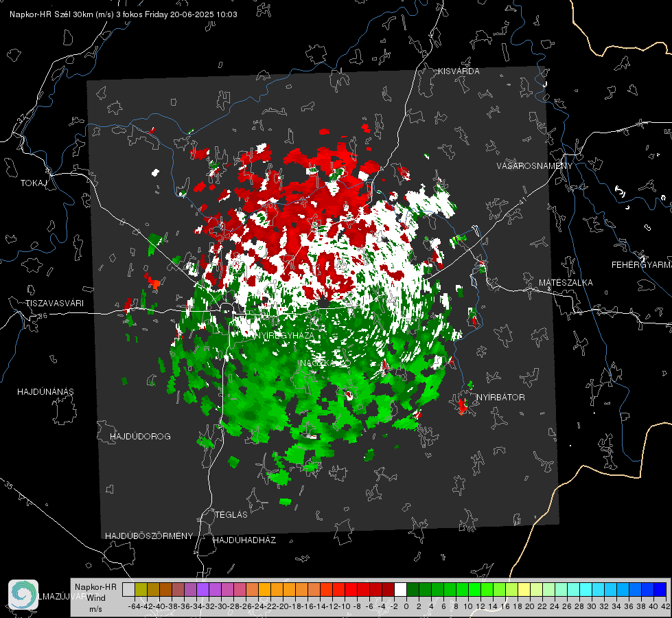672x618 pixels.
Task: Click the NYÍREGYHÁZA city label
Action: (285, 335)
